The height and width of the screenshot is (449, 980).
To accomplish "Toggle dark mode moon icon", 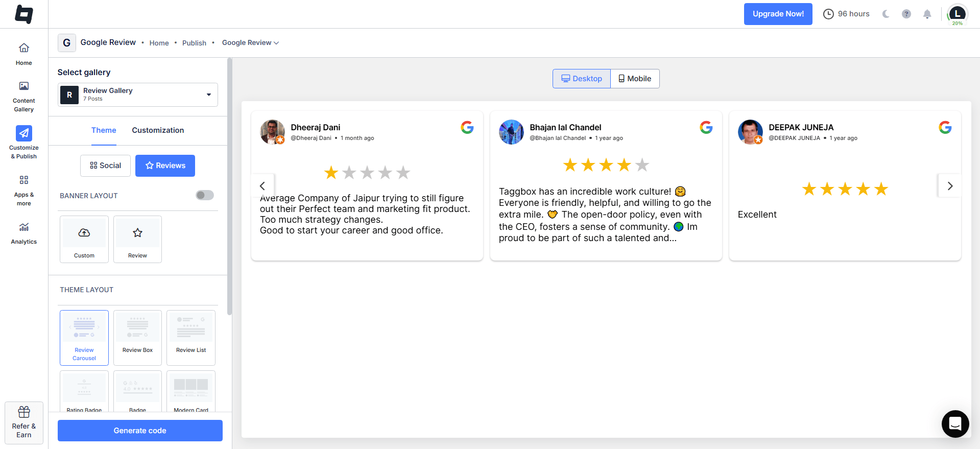I will [886, 14].
